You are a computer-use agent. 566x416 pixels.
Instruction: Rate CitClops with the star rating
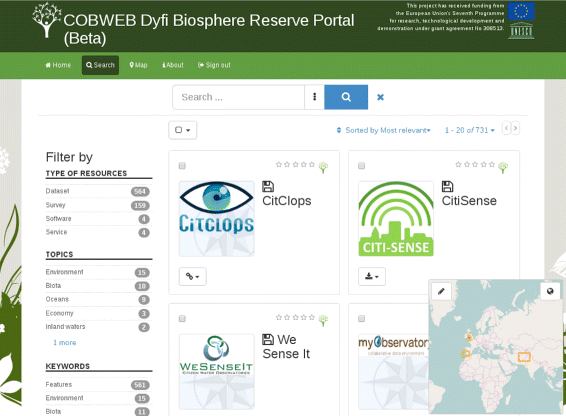(x=295, y=165)
